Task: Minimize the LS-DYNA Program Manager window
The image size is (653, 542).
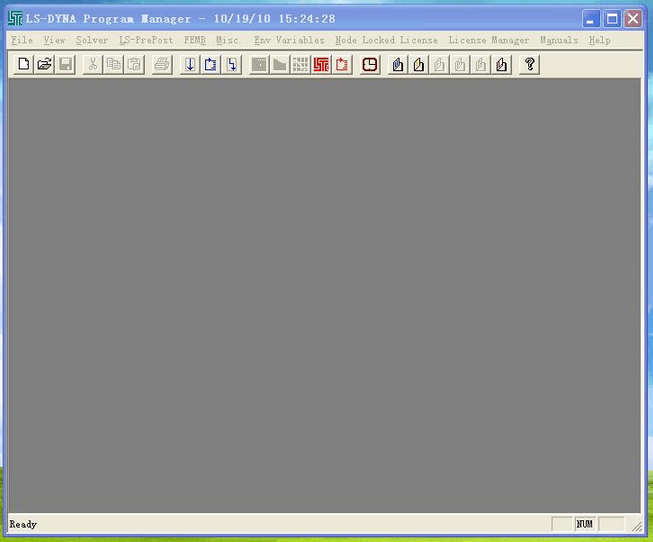Action: pyautogui.click(x=591, y=19)
